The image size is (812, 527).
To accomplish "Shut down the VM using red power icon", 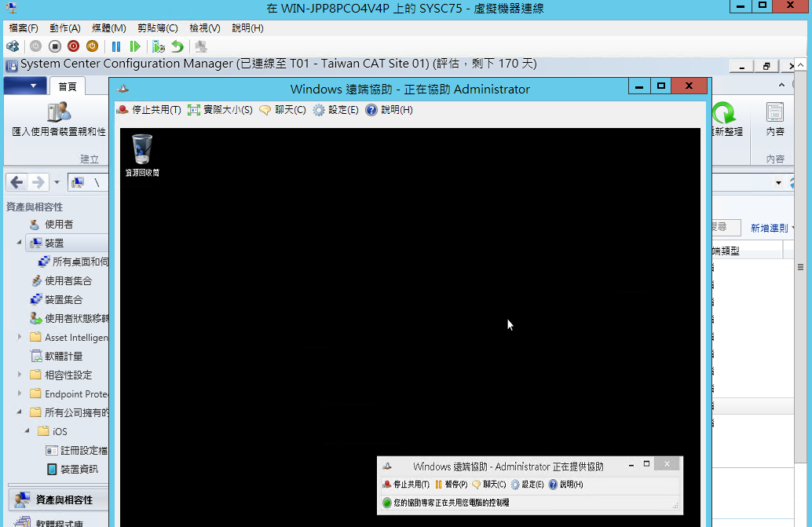I will pyautogui.click(x=74, y=46).
